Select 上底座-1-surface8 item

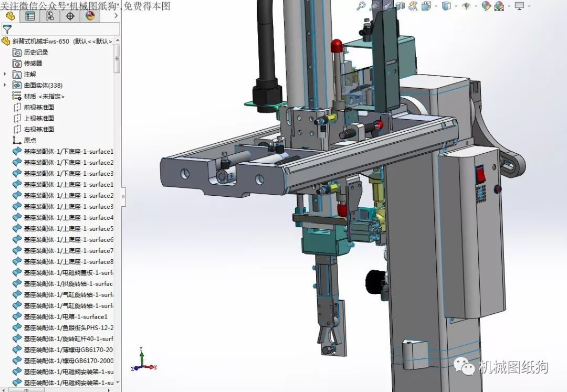(x=63, y=261)
